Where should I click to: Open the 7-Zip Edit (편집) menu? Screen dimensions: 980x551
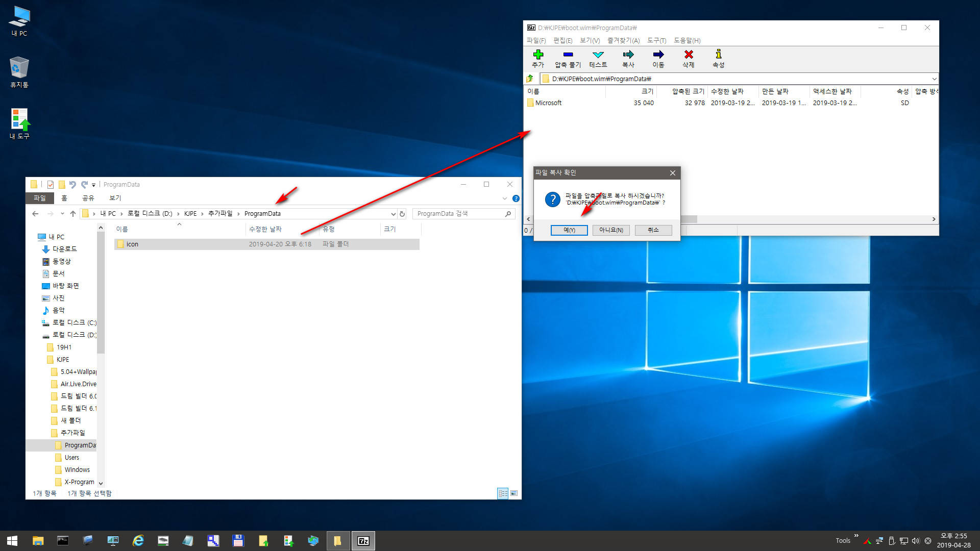(x=563, y=40)
